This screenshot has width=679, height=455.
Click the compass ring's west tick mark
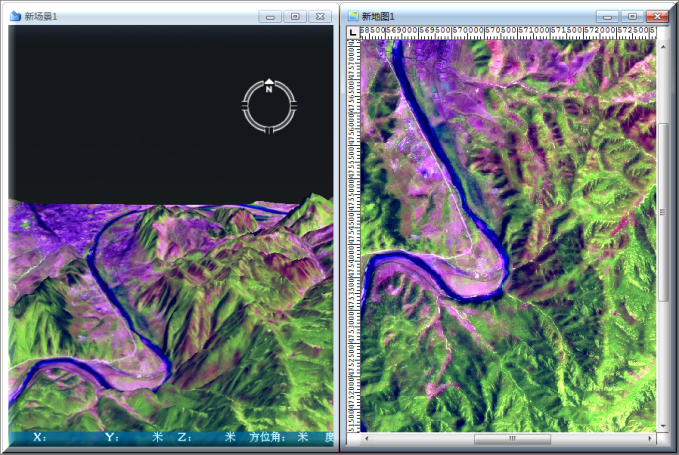(x=245, y=106)
